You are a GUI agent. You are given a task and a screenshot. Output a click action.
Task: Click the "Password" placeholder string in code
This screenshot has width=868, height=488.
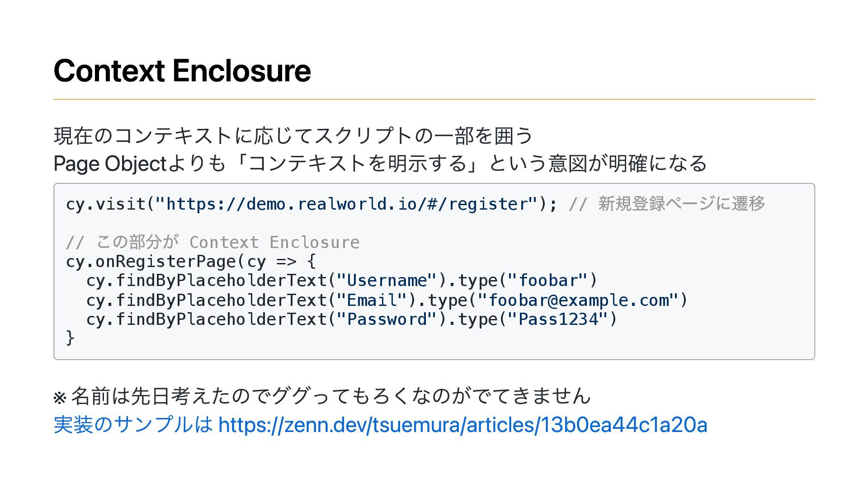[x=387, y=319]
